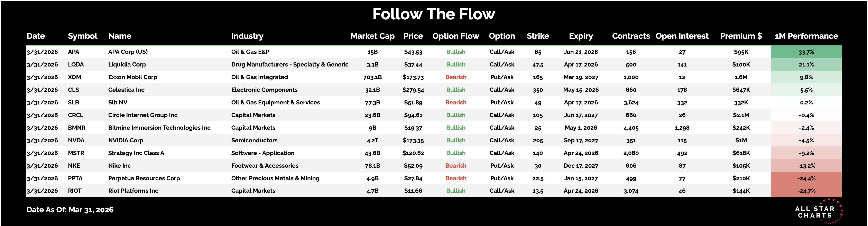Image resolution: width=868 pixels, height=226 pixels.
Task: Select the XOM ticker symbol
Action: click(74, 77)
